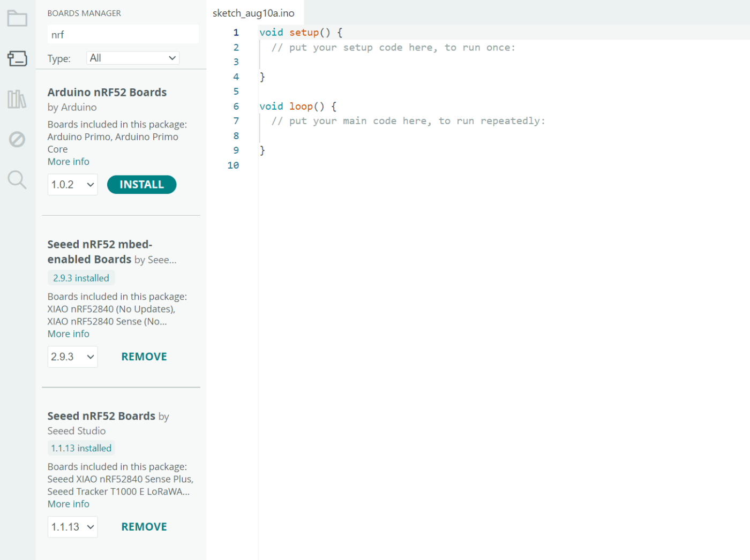Select version dropdown for Arduino nRF52 Boards
This screenshot has height=560, width=750.
click(73, 185)
